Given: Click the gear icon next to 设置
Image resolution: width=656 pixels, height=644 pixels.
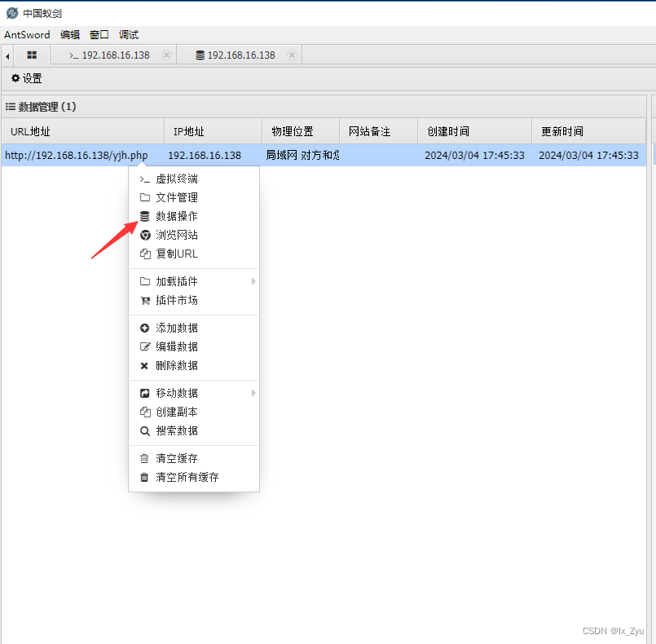Looking at the screenshot, I should tap(15, 78).
